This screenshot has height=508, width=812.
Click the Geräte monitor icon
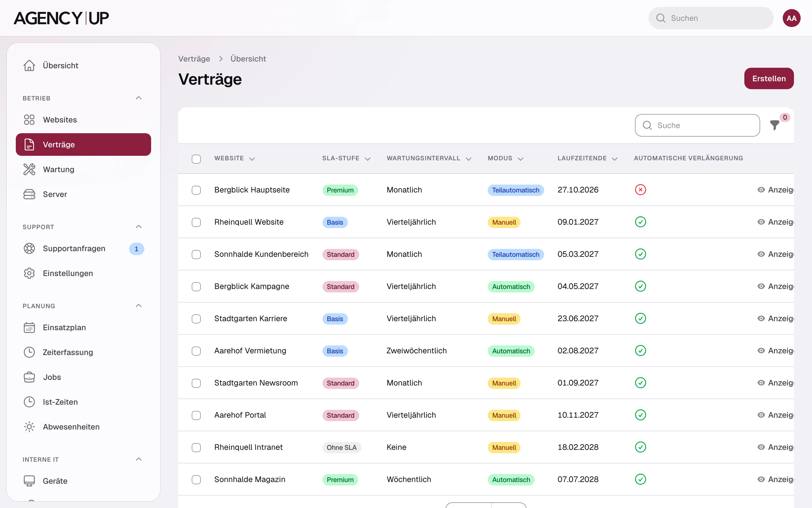tap(29, 481)
